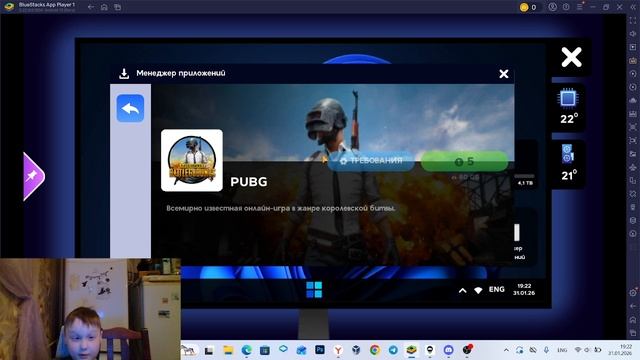Open Yandex Browser from Windows taskbar

tap(338, 350)
